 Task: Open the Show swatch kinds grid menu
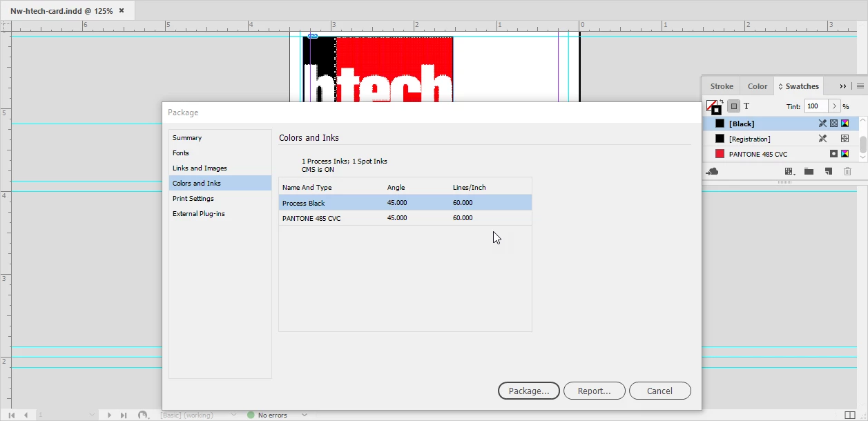789,171
